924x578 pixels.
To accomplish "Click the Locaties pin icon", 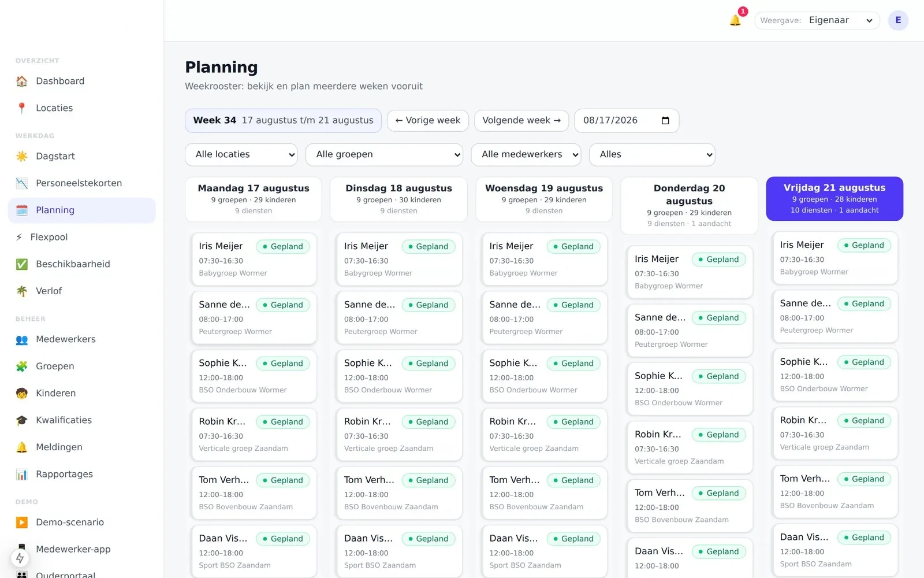I will coord(22,108).
